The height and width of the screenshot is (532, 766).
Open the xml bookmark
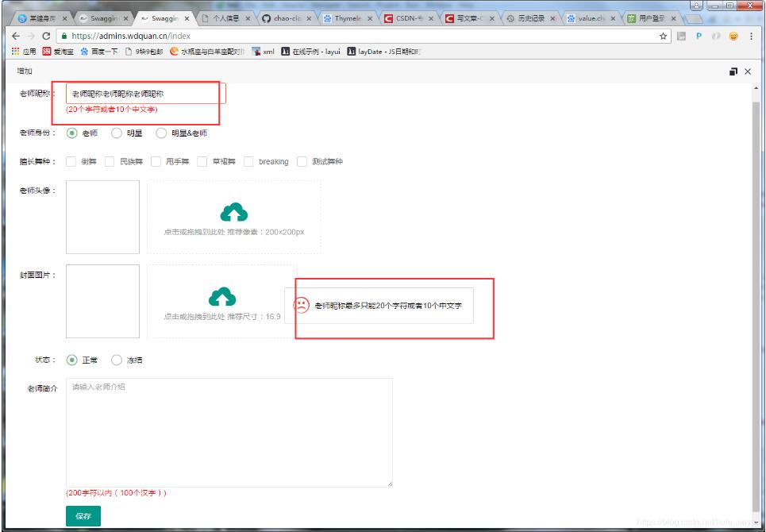pyautogui.click(x=263, y=52)
